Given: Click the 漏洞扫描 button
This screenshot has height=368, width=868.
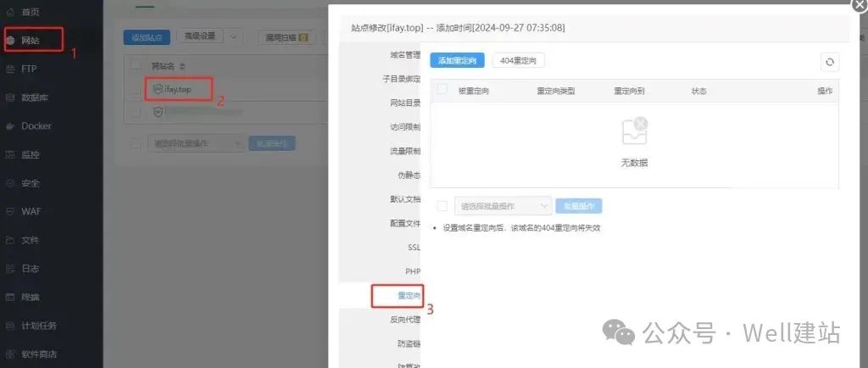Looking at the screenshot, I should (x=287, y=37).
